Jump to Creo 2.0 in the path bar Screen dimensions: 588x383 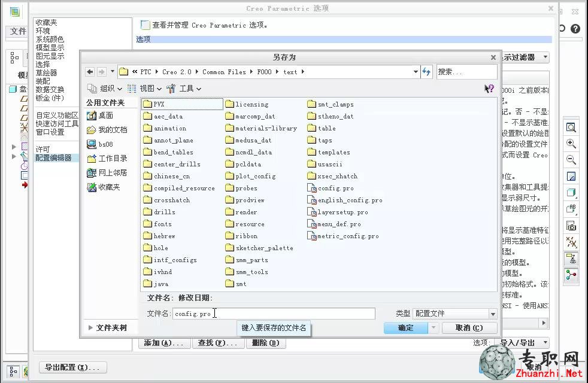point(177,72)
